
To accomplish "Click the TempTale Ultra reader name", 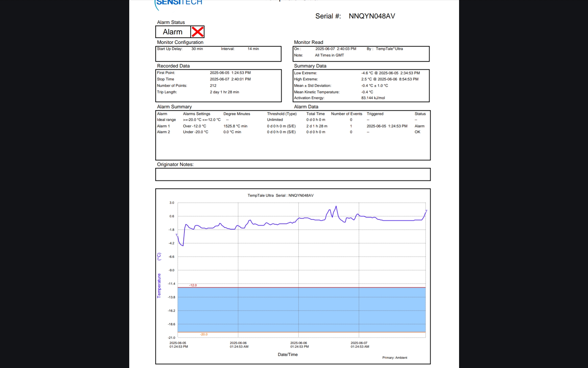I will tap(389, 49).
